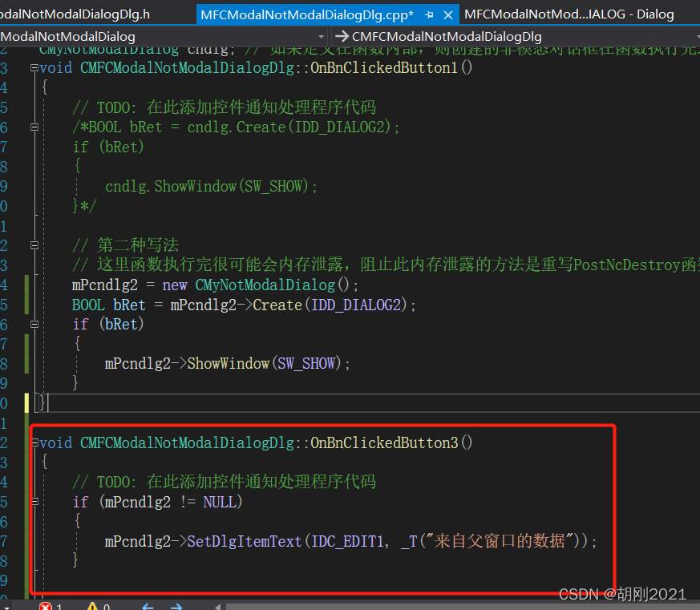The height and width of the screenshot is (610, 700).
Task: Click the 'new' keyword
Action: tap(175, 285)
